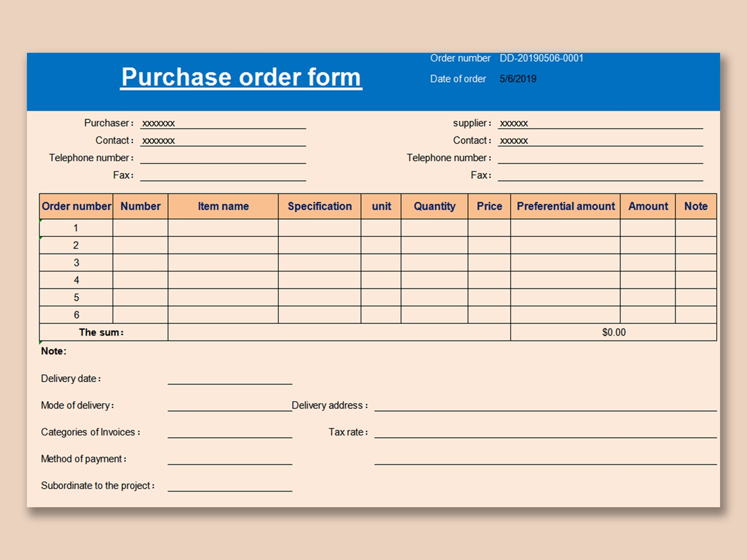The image size is (747, 560).
Task: Select the order number DD-20190506-0001 value
Action: (541, 58)
